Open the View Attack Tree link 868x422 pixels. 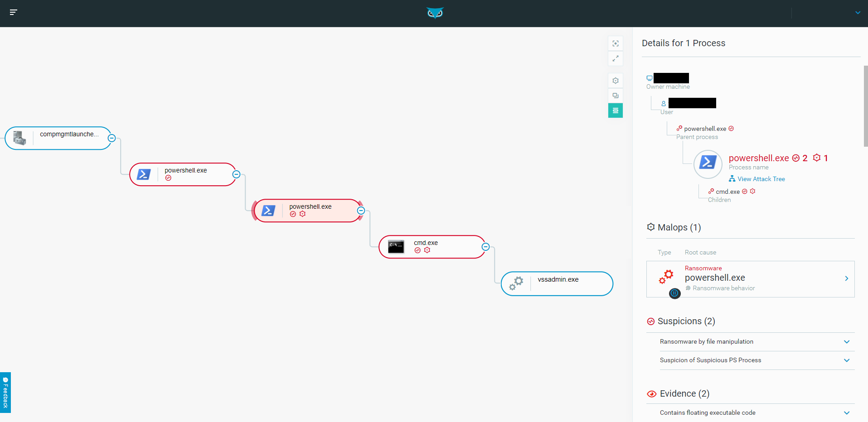pyautogui.click(x=761, y=179)
